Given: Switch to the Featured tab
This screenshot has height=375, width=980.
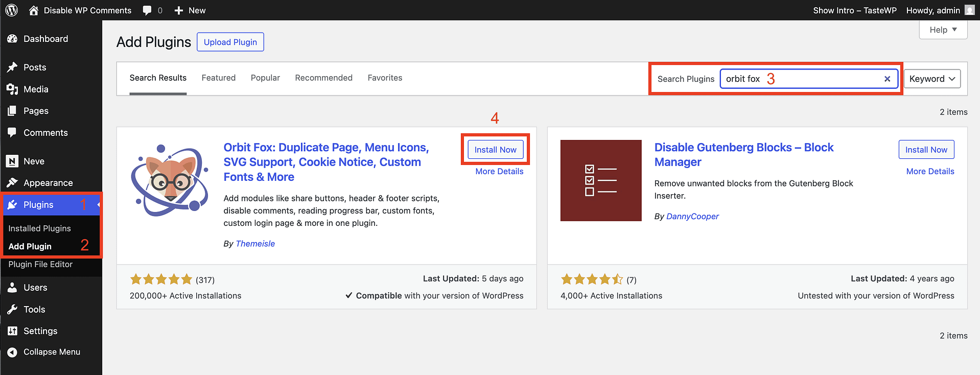Looking at the screenshot, I should 219,78.
